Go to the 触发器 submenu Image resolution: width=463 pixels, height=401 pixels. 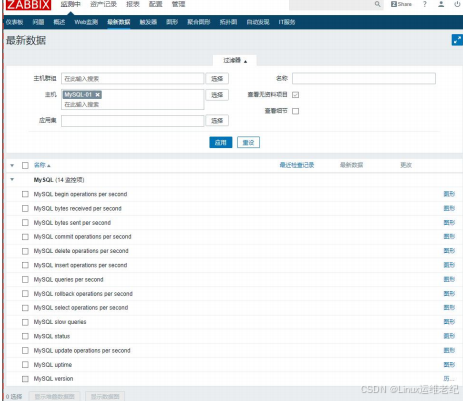click(x=148, y=22)
